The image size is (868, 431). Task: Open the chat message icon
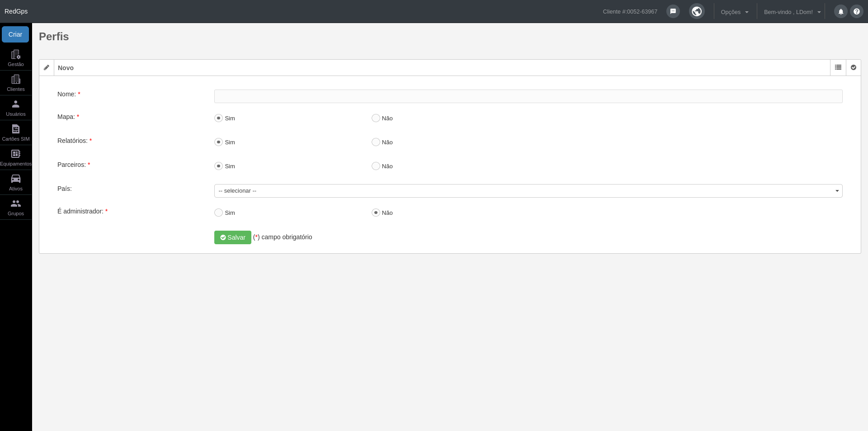tap(673, 11)
